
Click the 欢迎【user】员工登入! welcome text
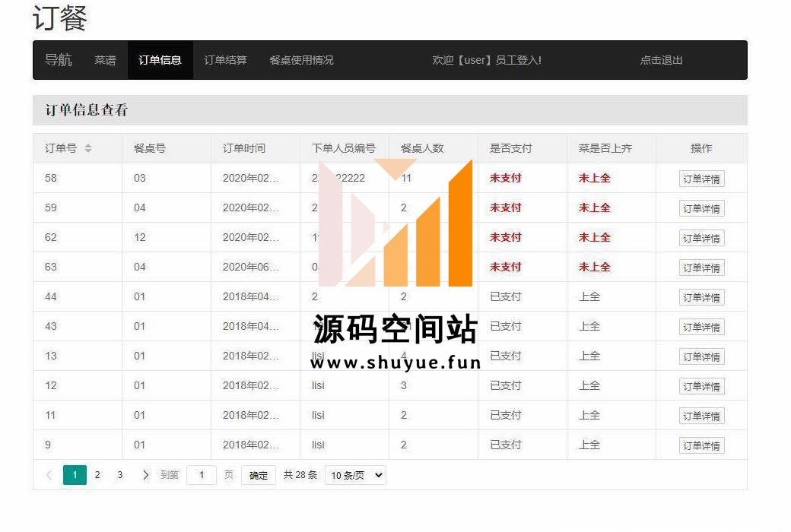[x=487, y=60]
